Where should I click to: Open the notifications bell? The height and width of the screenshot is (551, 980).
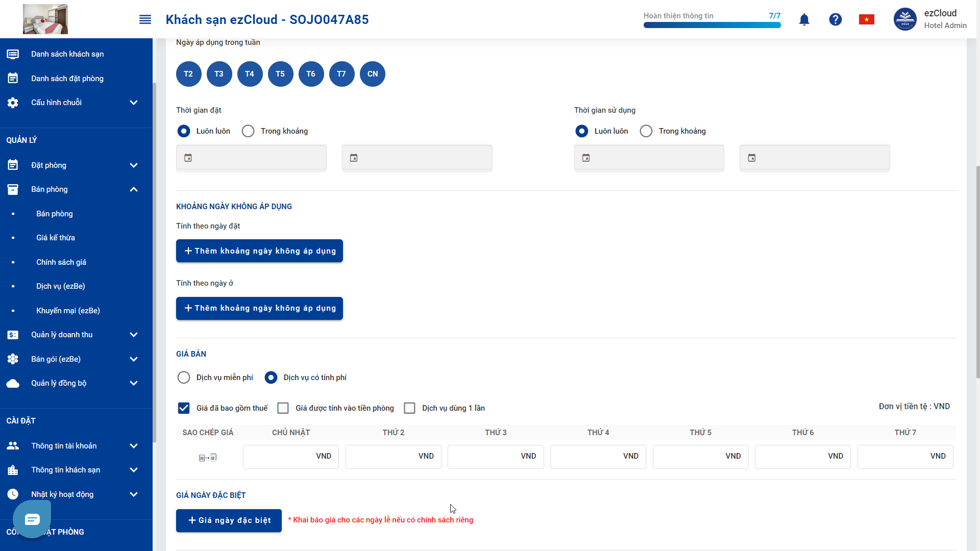point(804,19)
